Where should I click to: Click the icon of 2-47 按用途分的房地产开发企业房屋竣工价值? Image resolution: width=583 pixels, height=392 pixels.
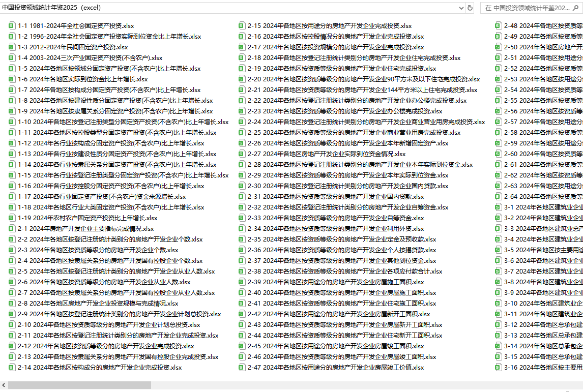(242, 367)
